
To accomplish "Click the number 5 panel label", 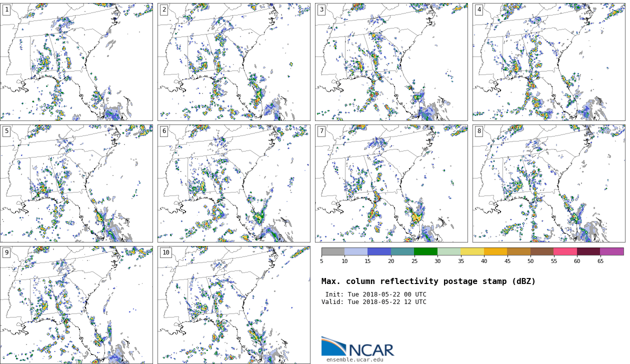I will 6,131.
